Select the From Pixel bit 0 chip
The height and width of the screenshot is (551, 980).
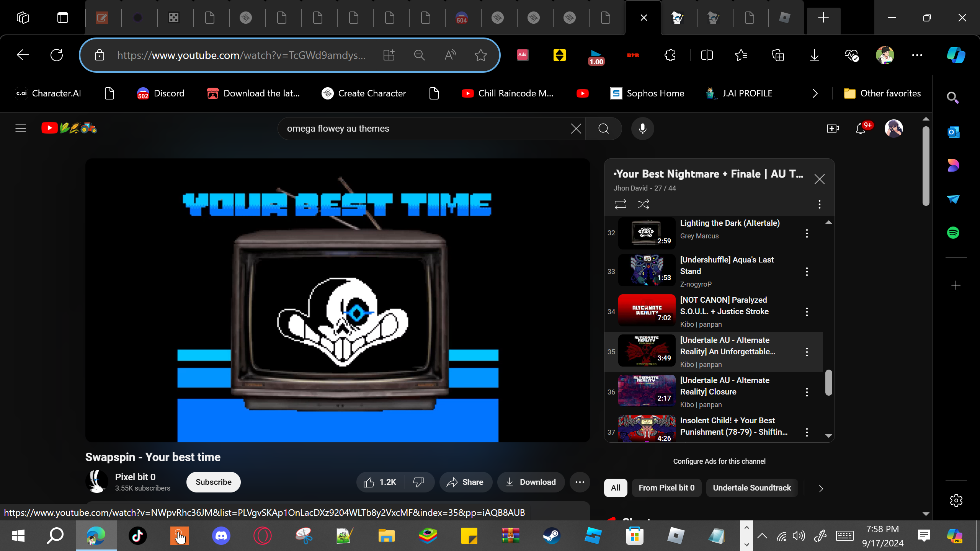pos(666,488)
